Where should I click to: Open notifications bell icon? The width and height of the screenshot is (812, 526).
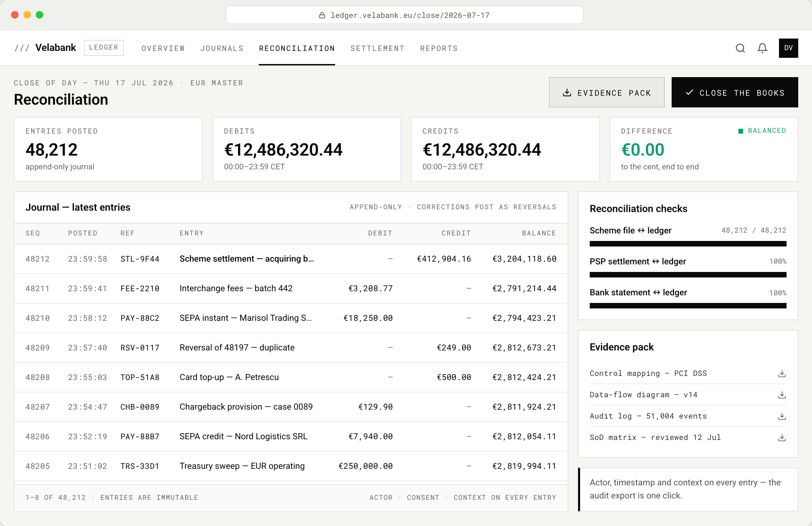pyautogui.click(x=762, y=48)
